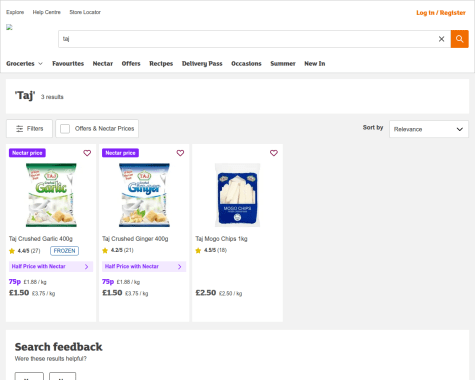Open Delivery Pass page
The height and width of the screenshot is (380, 475).
(x=202, y=64)
